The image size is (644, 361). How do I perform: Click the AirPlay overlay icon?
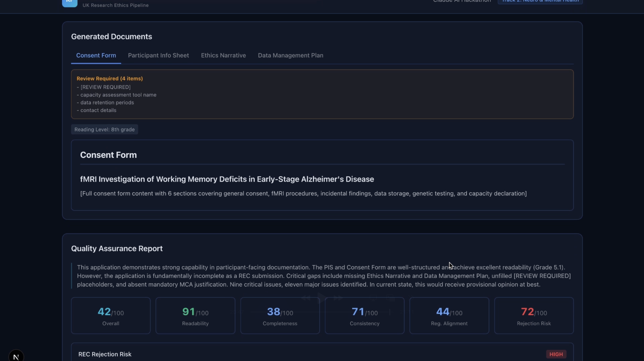[373, 298]
